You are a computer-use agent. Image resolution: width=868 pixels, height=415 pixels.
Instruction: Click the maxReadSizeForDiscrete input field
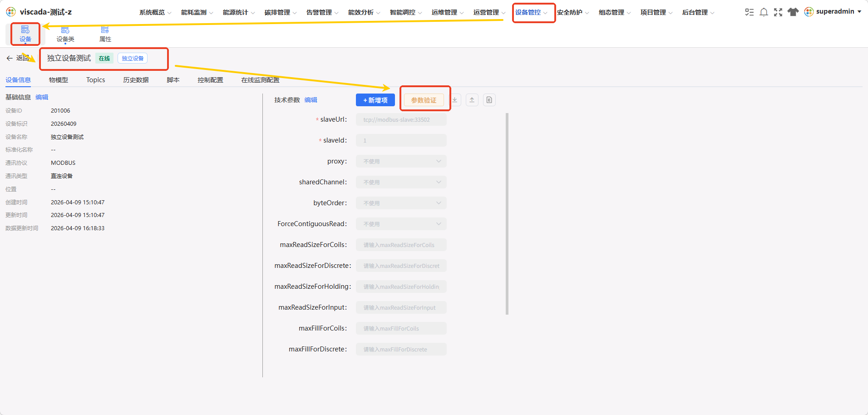coord(401,266)
